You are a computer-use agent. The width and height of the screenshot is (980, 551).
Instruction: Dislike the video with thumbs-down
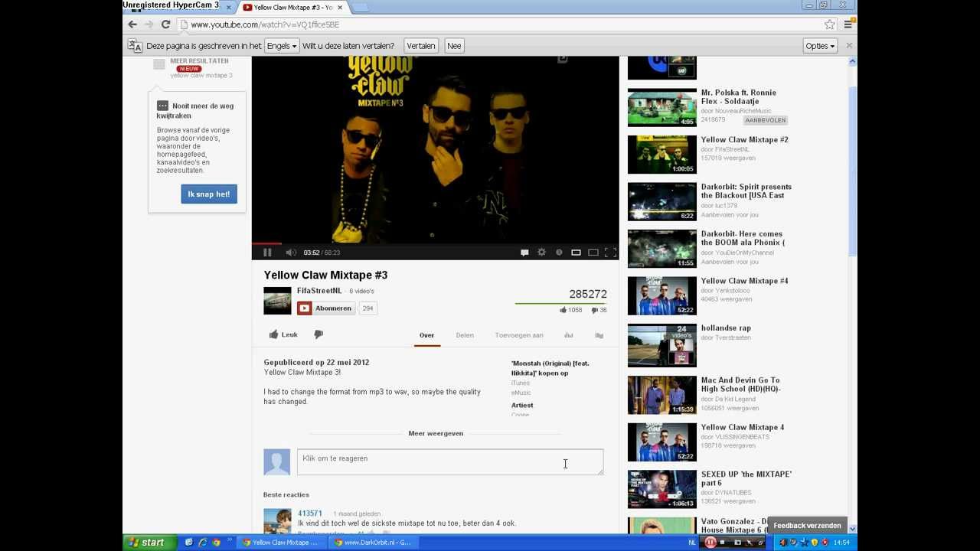coord(318,334)
